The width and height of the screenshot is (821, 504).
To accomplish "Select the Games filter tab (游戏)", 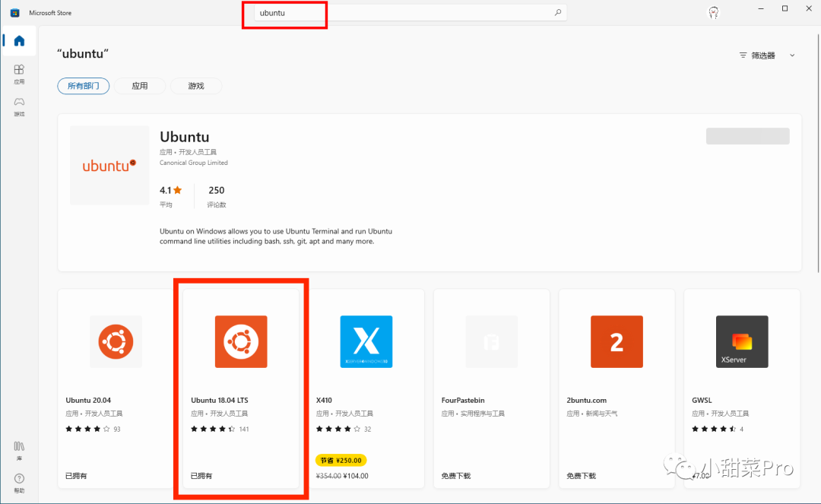I will pos(196,86).
